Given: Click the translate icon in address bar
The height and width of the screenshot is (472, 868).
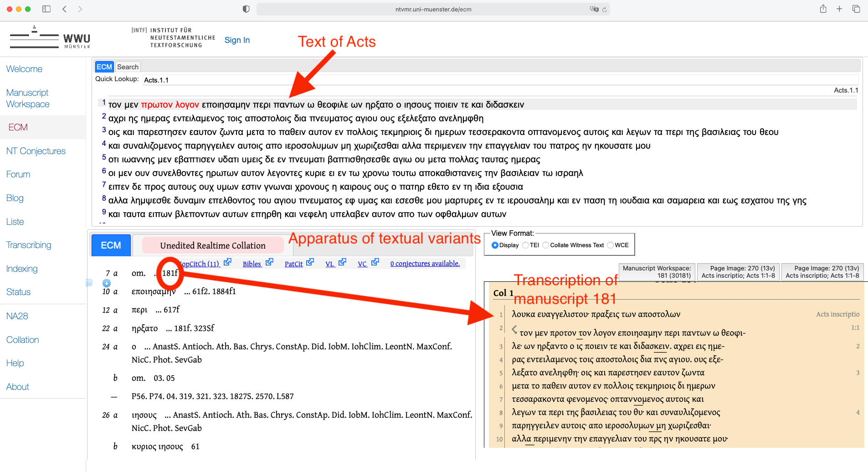Looking at the screenshot, I should coord(594,9).
